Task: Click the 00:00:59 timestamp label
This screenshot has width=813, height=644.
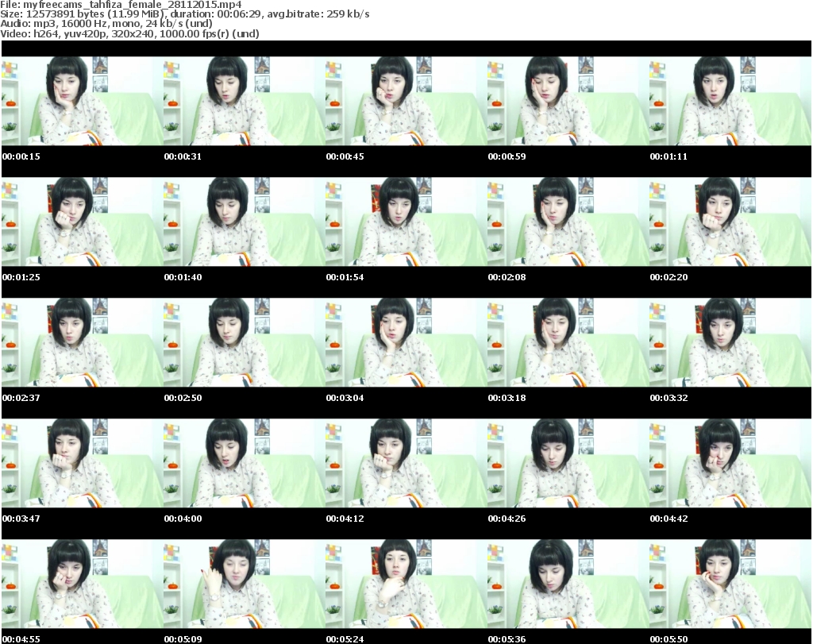Action: (507, 156)
